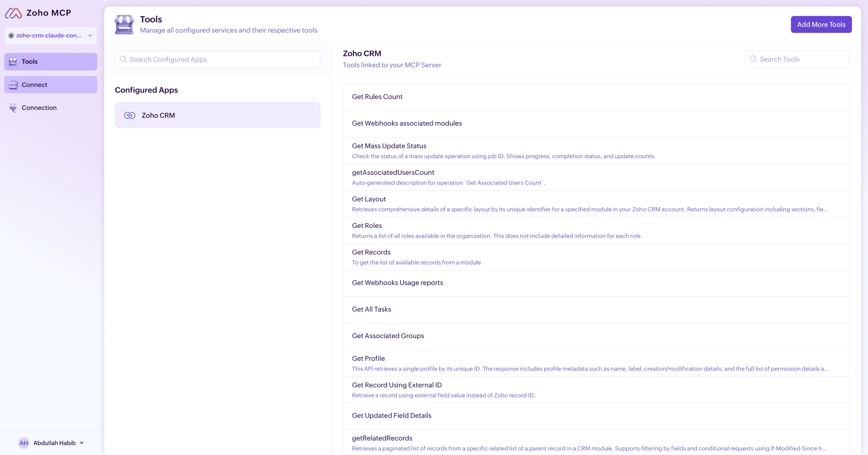Select the getRelatedRecords tool
868x455 pixels.
tap(382, 438)
